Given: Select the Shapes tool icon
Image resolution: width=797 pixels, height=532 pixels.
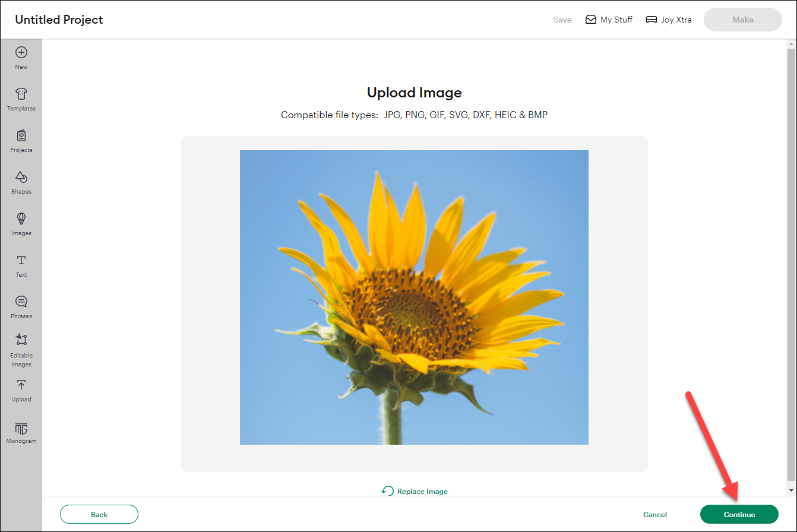Looking at the screenshot, I should coord(21,177).
